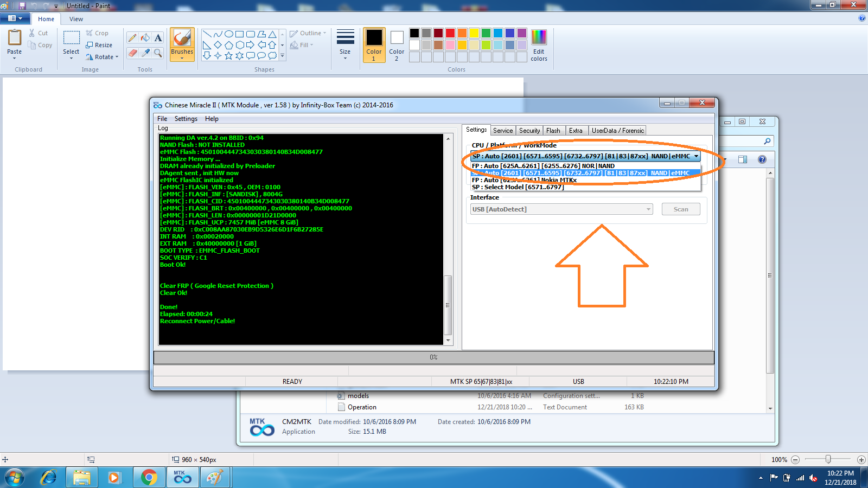Choose the red color swatch

(x=450, y=33)
